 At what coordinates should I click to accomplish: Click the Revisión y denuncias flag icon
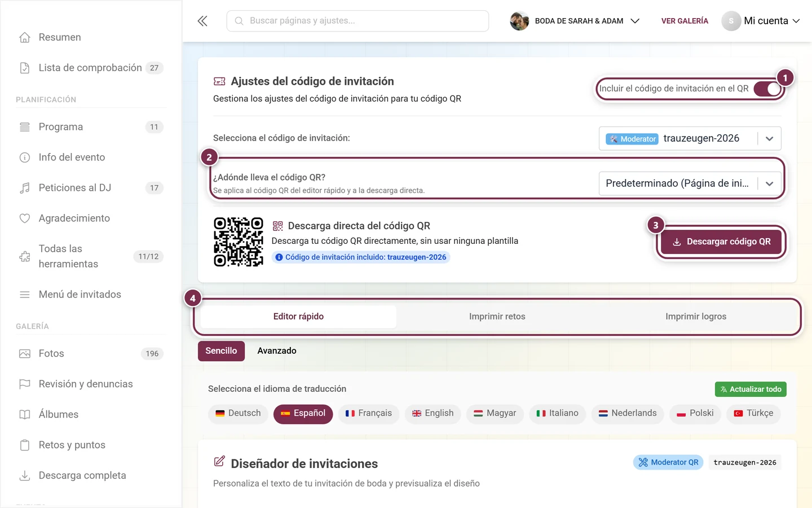click(25, 384)
